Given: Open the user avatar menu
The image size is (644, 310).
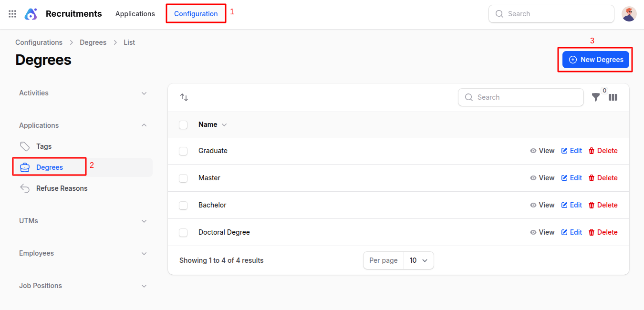Looking at the screenshot, I should (x=629, y=14).
